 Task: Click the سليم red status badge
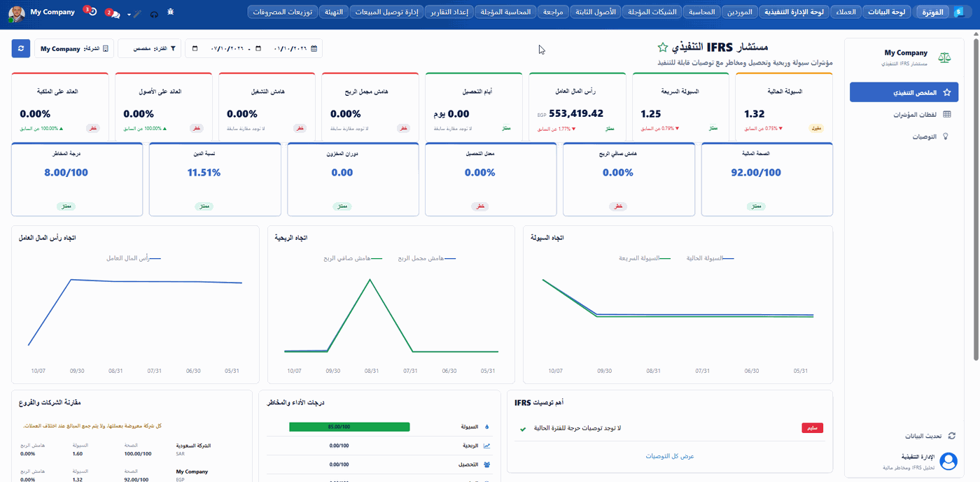[812, 428]
